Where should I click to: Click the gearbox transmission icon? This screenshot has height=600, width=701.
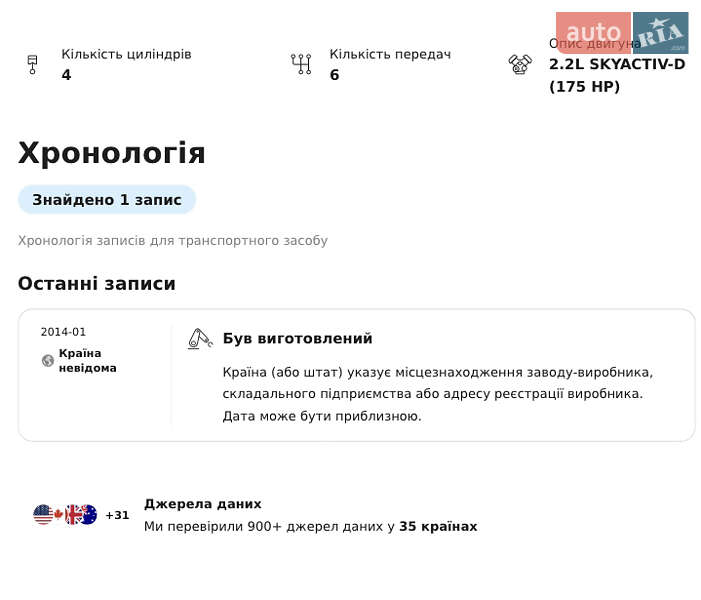[x=301, y=65]
